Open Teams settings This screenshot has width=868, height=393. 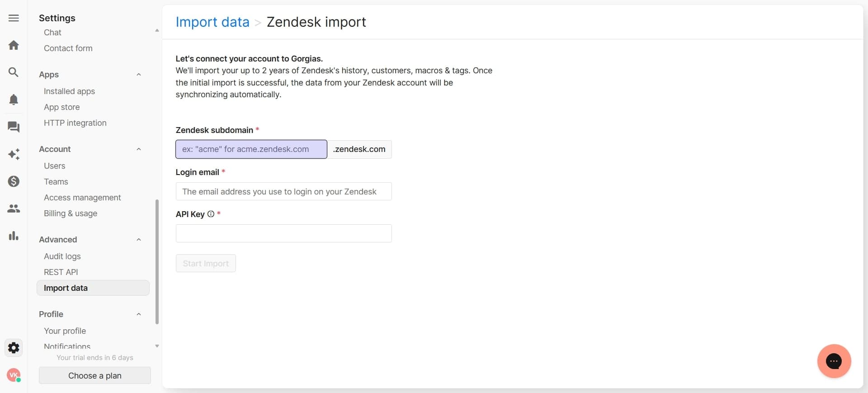point(56,182)
